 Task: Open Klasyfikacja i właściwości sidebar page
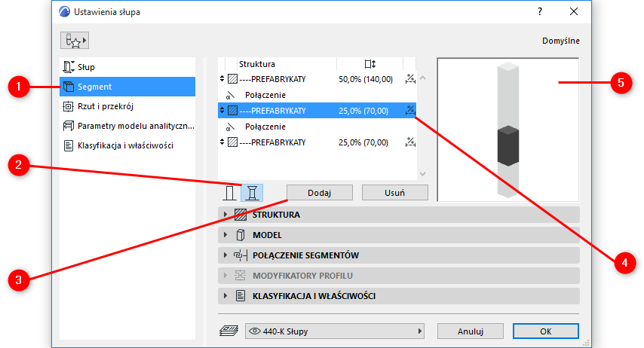click(x=127, y=145)
